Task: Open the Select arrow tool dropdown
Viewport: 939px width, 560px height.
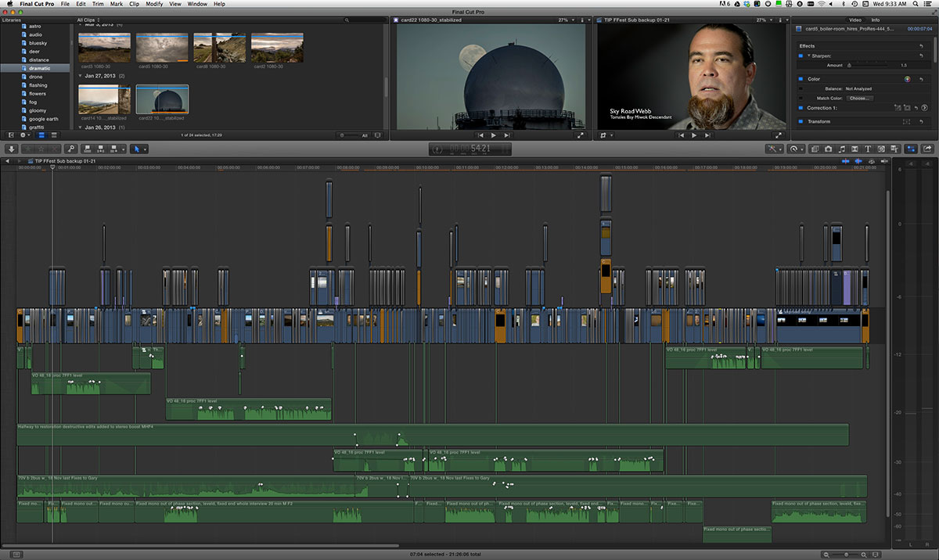Action: coord(139,149)
